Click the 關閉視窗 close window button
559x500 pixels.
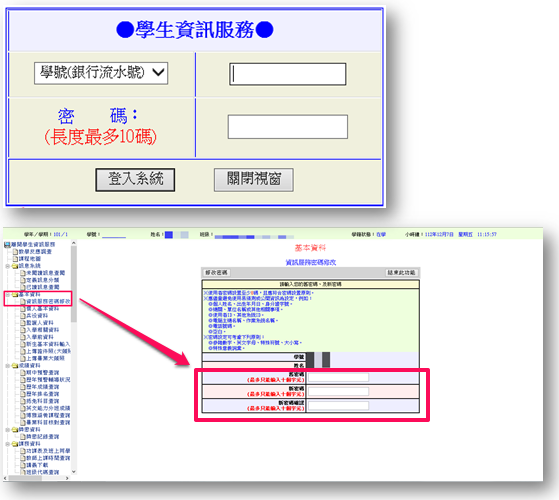(x=253, y=180)
